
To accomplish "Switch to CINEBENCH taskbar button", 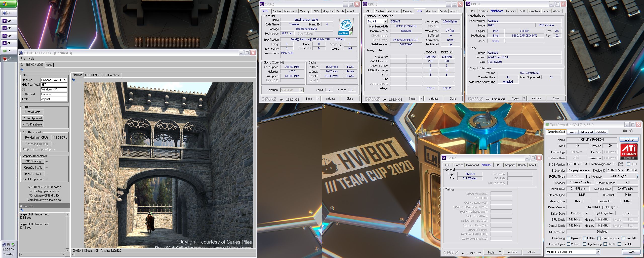I will (x=9, y=13).
